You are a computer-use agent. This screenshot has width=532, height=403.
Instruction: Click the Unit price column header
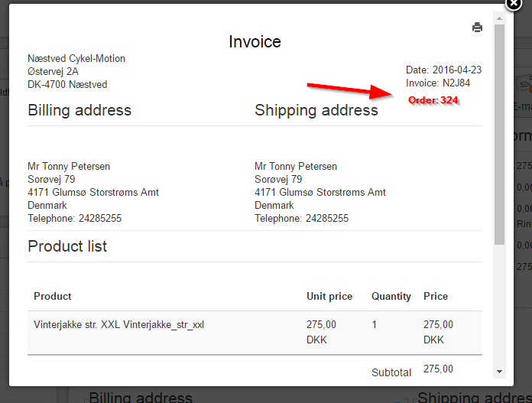pyautogui.click(x=329, y=296)
